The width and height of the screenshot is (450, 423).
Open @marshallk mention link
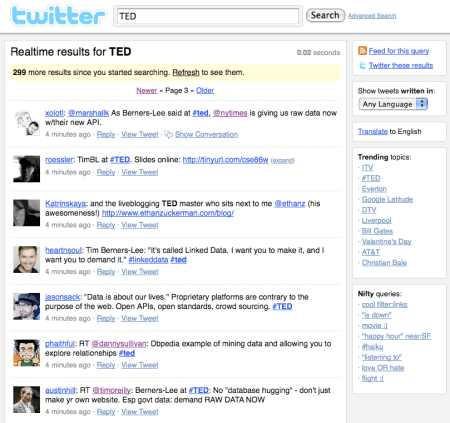click(x=88, y=113)
